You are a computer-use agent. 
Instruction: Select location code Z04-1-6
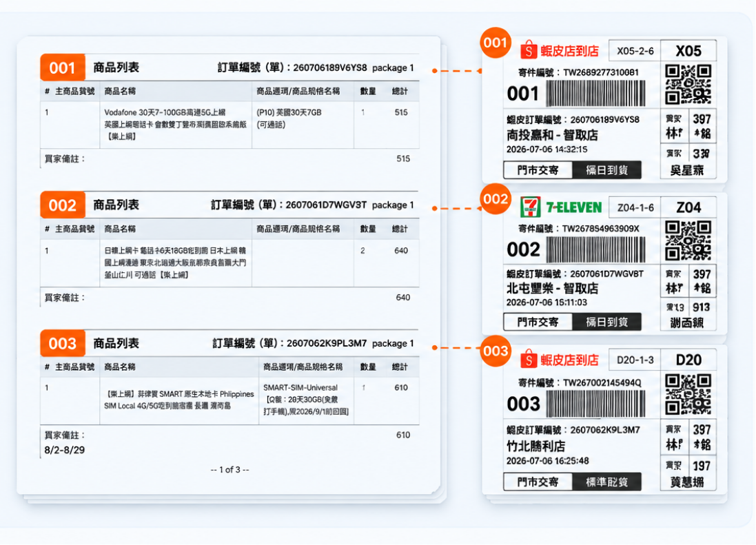tap(635, 207)
